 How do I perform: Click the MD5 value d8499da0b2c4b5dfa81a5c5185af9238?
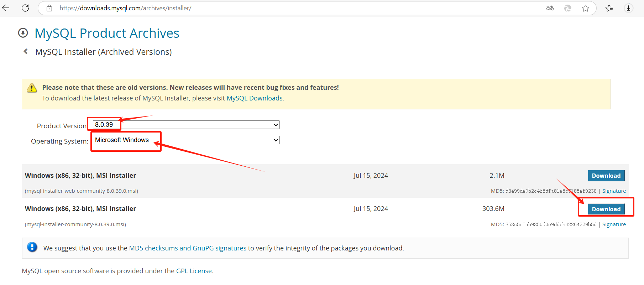pos(551,191)
